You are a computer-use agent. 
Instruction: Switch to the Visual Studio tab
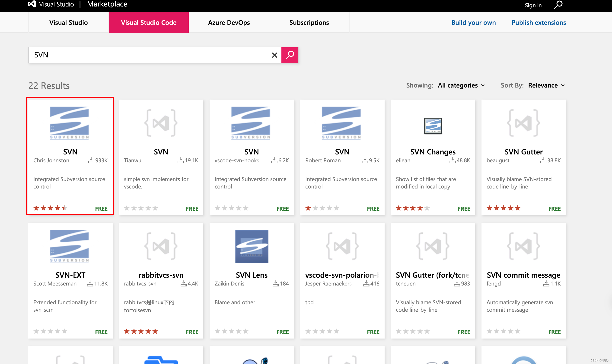(x=68, y=22)
